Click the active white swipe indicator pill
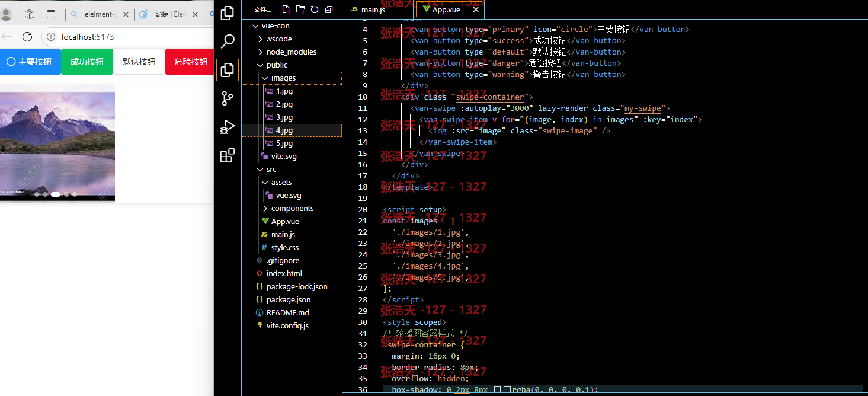 [56, 194]
